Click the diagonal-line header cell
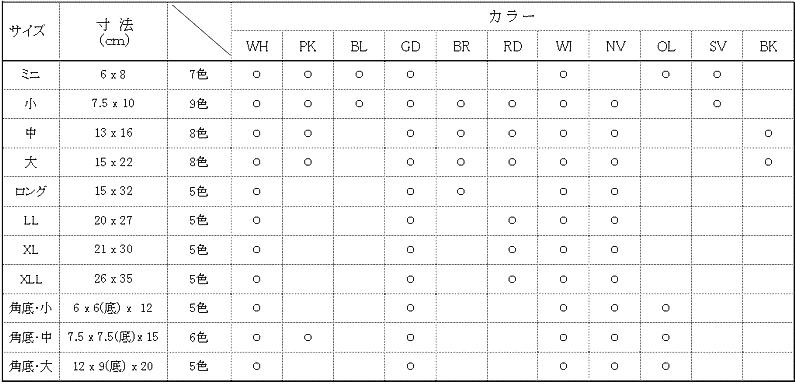The width and height of the screenshot is (795, 385). click(x=201, y=30)
